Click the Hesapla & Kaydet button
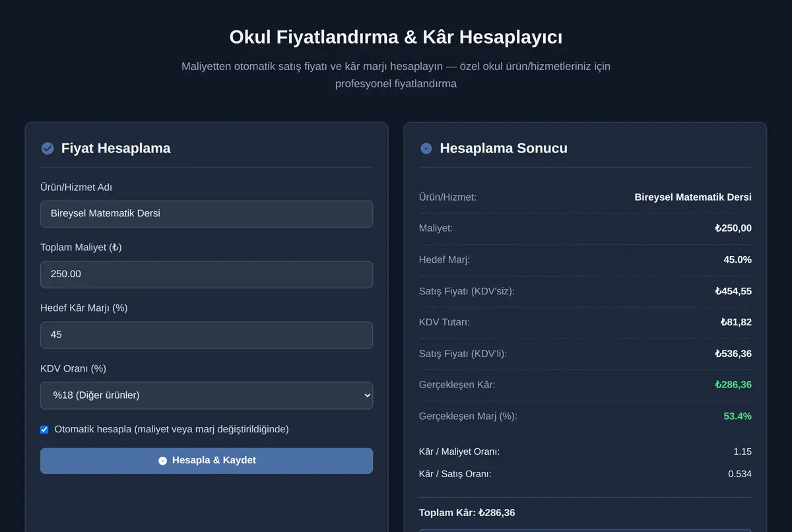This screenshot has height=532, width=792. click(x=207, y=461)
